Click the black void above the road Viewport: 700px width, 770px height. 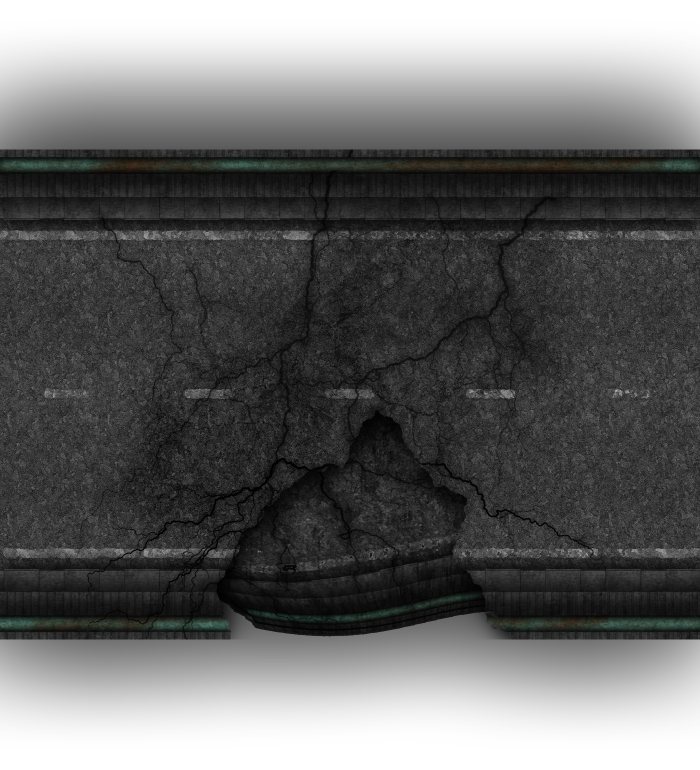pos(350,85)
